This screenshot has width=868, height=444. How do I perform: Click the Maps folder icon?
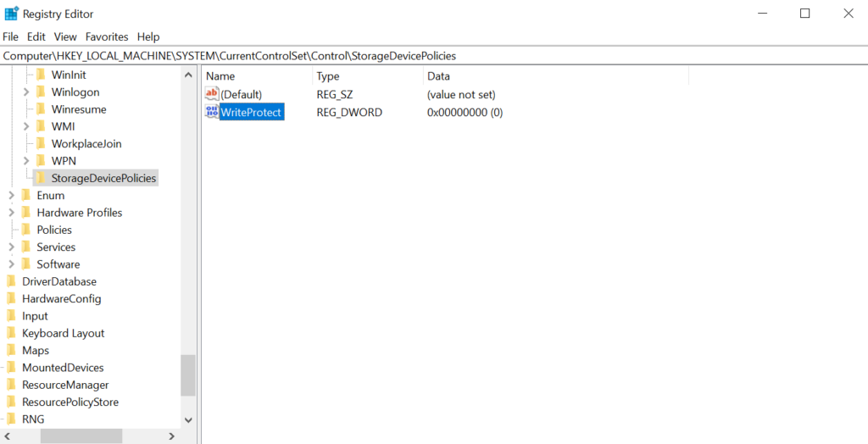(11, 350)
